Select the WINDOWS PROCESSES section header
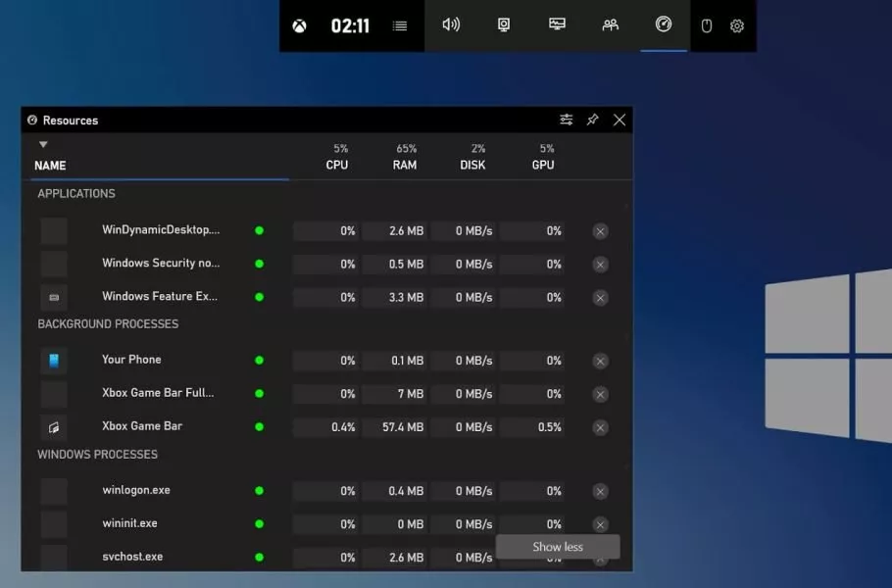The image size is (892, 588). click(97, 455)
